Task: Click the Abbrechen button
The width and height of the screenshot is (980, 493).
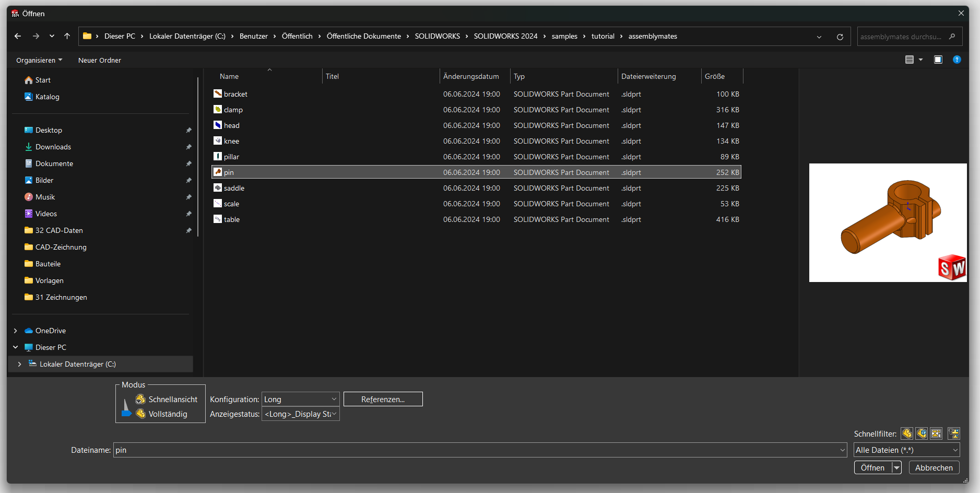Action: pyautogui.click(x=934, y=467)
